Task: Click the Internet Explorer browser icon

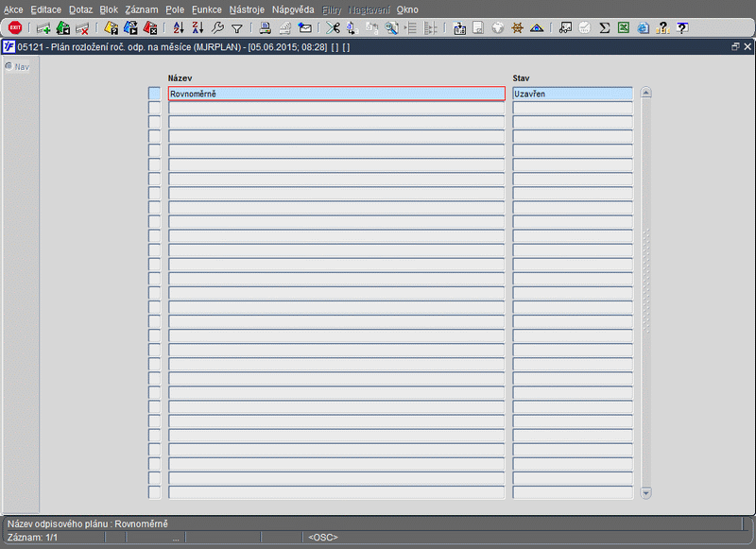Action: tap(644, 28)
